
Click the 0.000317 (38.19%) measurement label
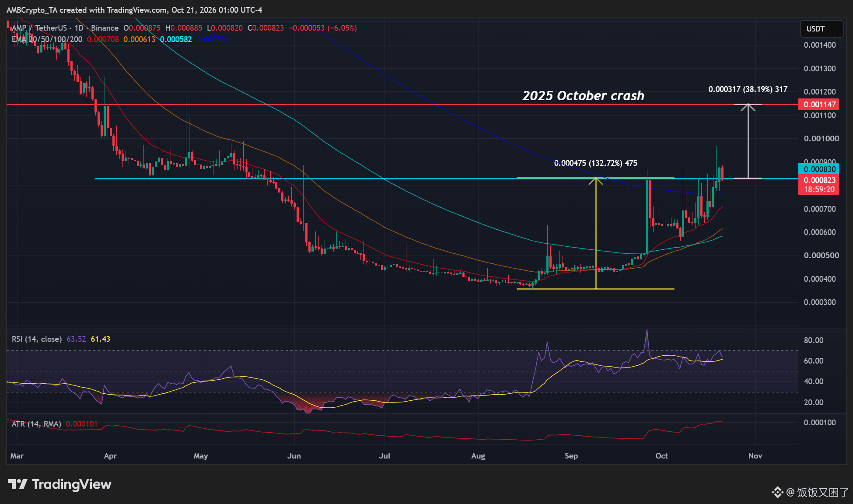(x=748, y=89)
